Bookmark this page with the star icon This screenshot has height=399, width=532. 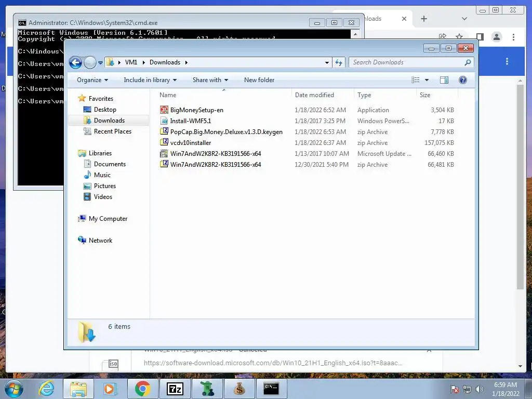pos(459,37)
